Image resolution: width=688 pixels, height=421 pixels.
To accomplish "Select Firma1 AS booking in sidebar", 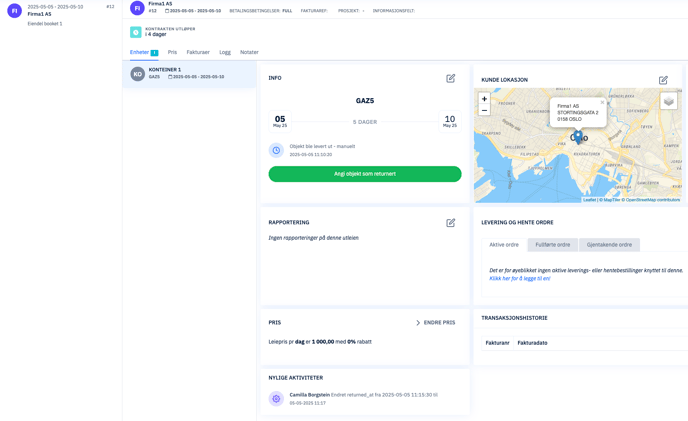I will [61, 15].
